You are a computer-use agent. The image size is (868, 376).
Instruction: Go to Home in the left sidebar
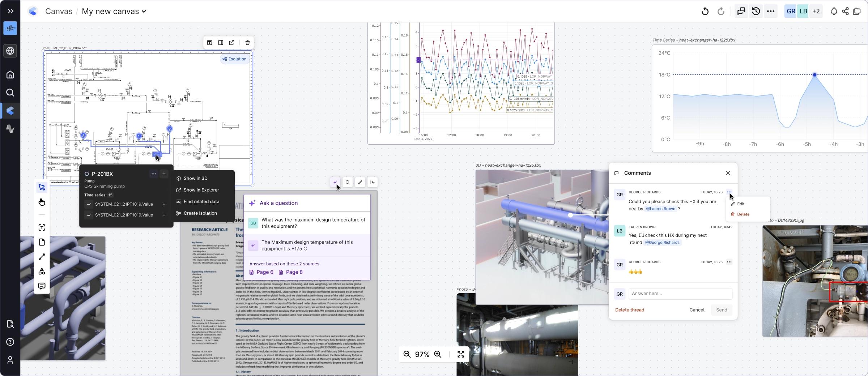click(10, 75)
